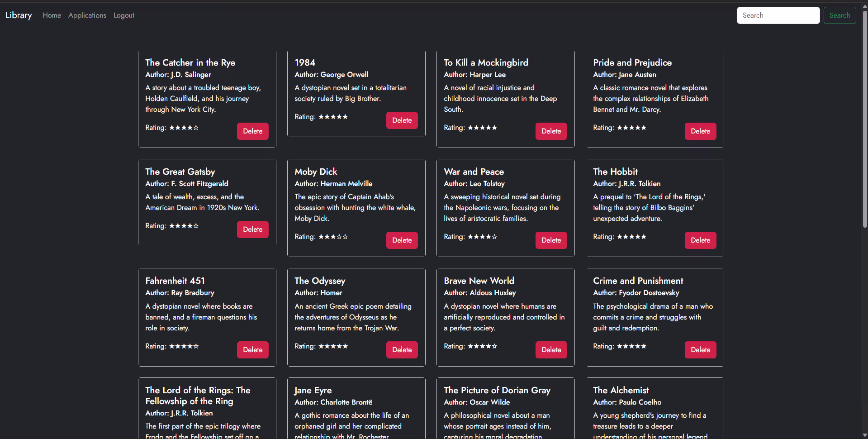Click the empty fifth star on Fahrenheit 451

click(195, 346)
